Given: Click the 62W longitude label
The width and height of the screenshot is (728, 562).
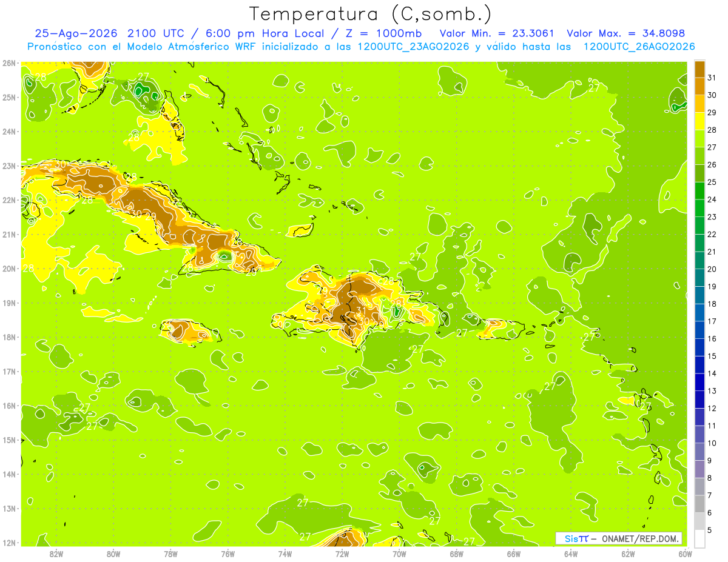Looking at the screenshot, I should (x=628, y=554).
